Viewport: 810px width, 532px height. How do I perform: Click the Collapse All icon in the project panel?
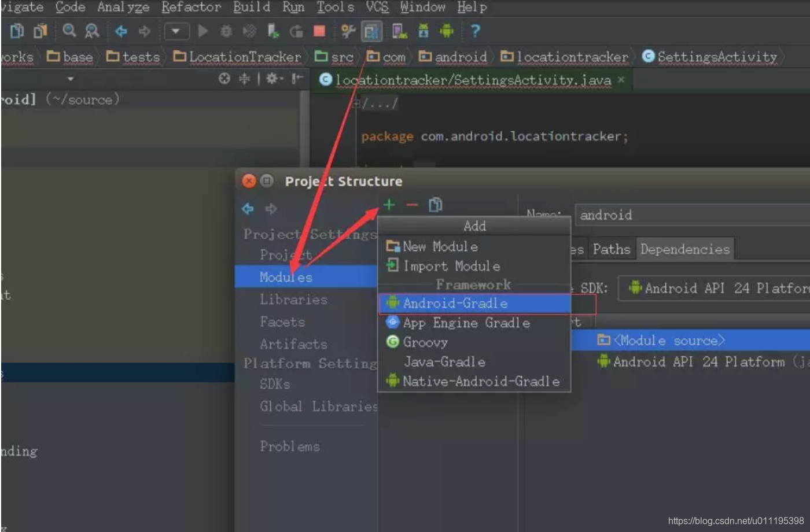245,79
